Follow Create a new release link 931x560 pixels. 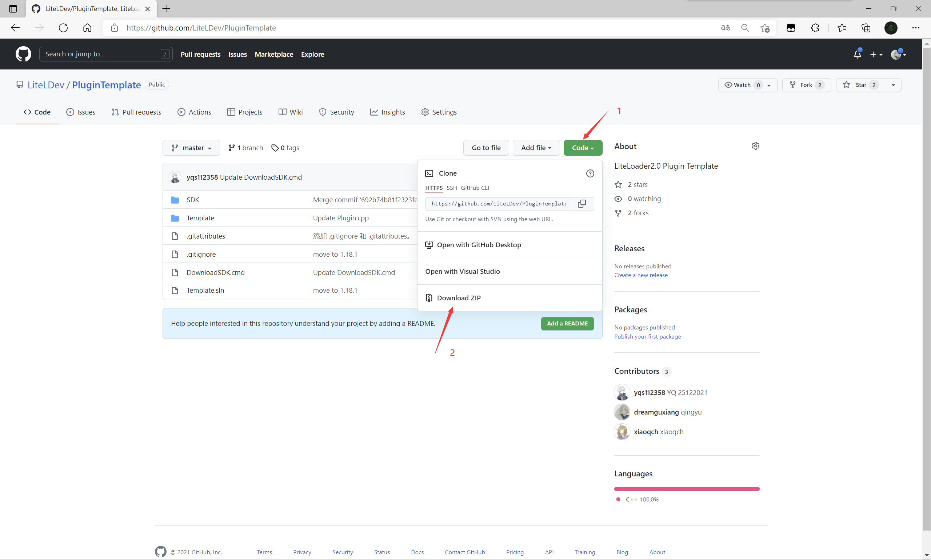pyautogui.click(x=641, y=275)
